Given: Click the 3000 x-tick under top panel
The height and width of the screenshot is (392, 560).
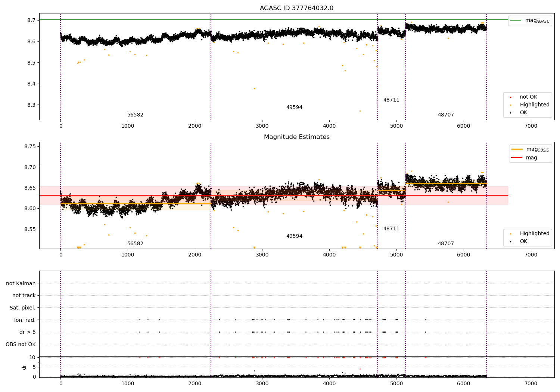Looking at the screenshot, I should click(x=262, y=126).
